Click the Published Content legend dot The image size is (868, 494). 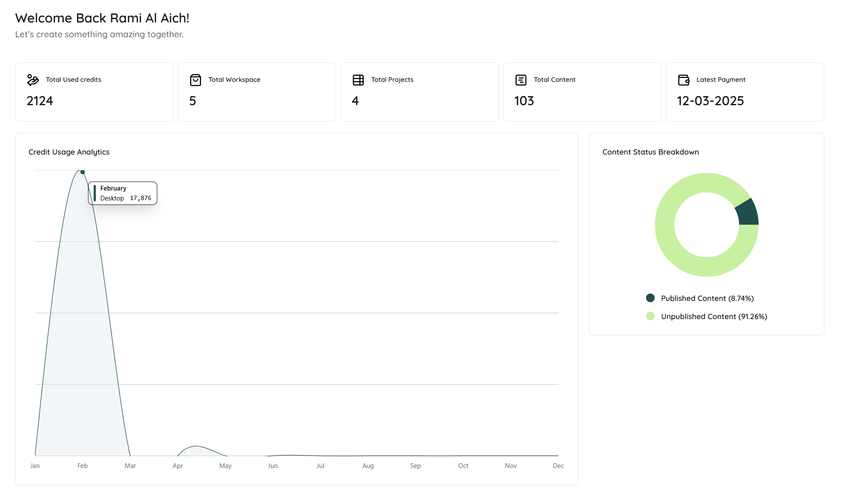pos(650,298)
